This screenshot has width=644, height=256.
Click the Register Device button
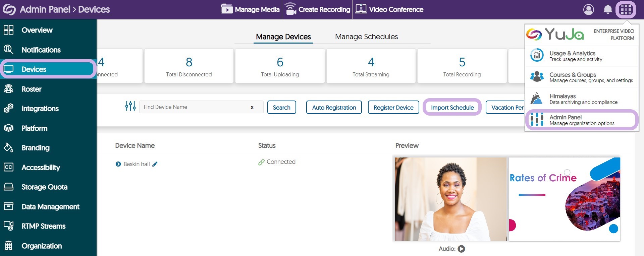pos(393,107)
